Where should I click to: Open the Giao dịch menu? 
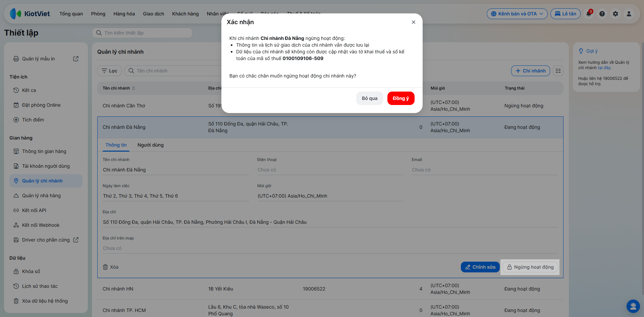(154, 14)
